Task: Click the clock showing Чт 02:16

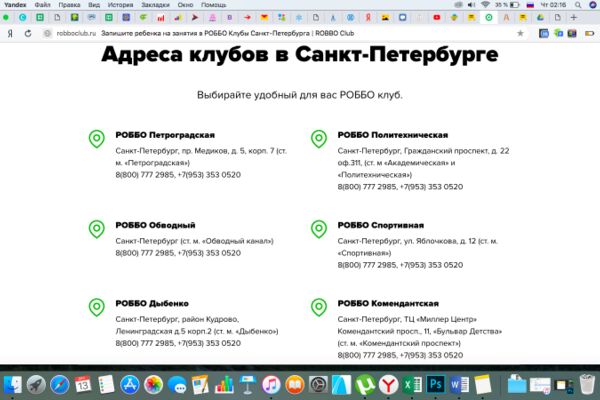Action: (553, 5)
